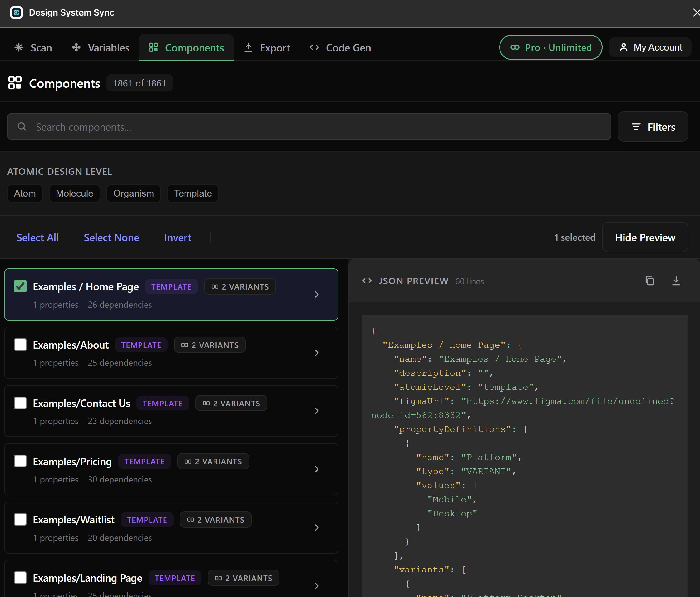
Task: Click the Variables tab icon
Action: [76, 48]
